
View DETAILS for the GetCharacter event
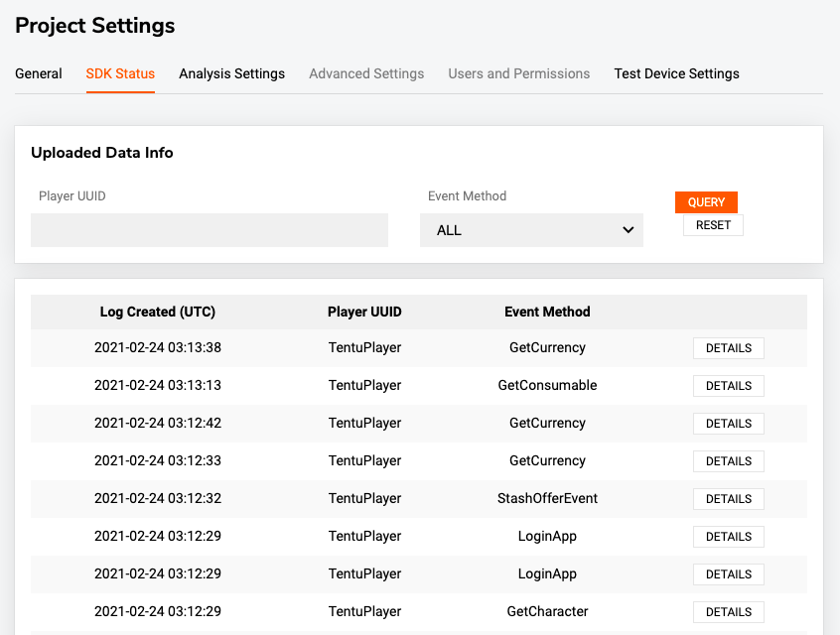(729, 612)
